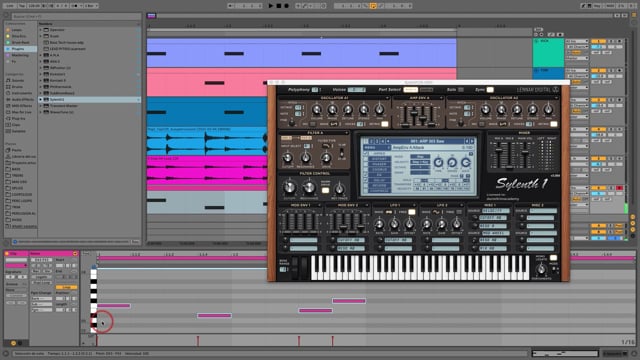Enable the Phaser effect checkbox
640x360 pixels.
pyautogui.click(x=366, y=164)
